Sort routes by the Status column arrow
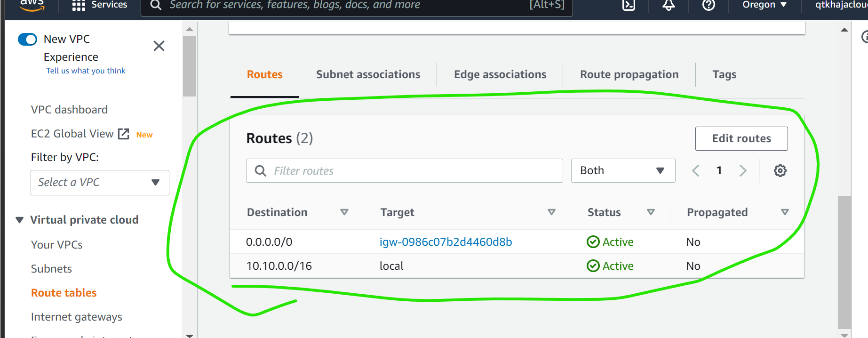This screenshot has width=868, height=338. tap(651, 212)
